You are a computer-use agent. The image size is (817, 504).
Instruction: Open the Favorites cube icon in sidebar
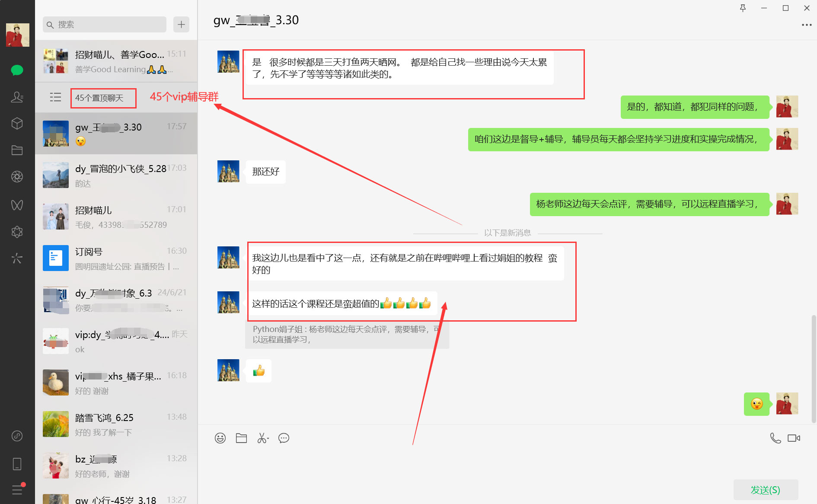coord(17,124)
